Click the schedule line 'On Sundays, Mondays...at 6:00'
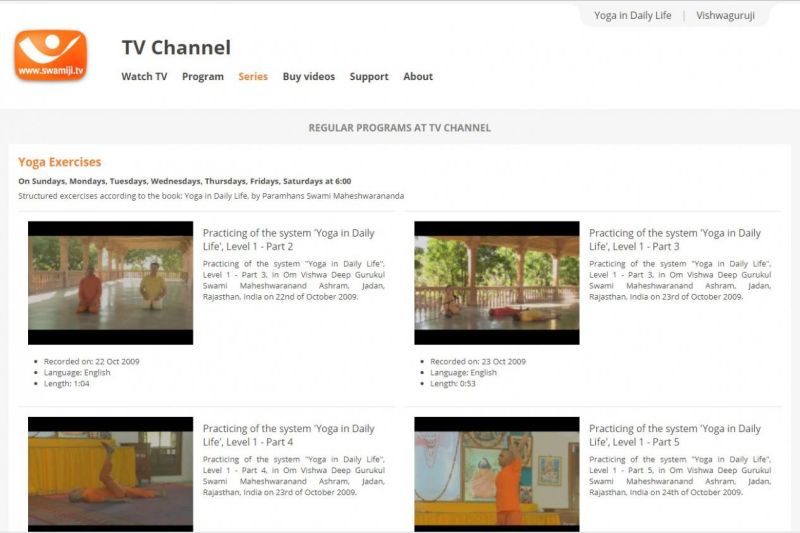This screenshot has width=800, height=533. pos(185,181)
